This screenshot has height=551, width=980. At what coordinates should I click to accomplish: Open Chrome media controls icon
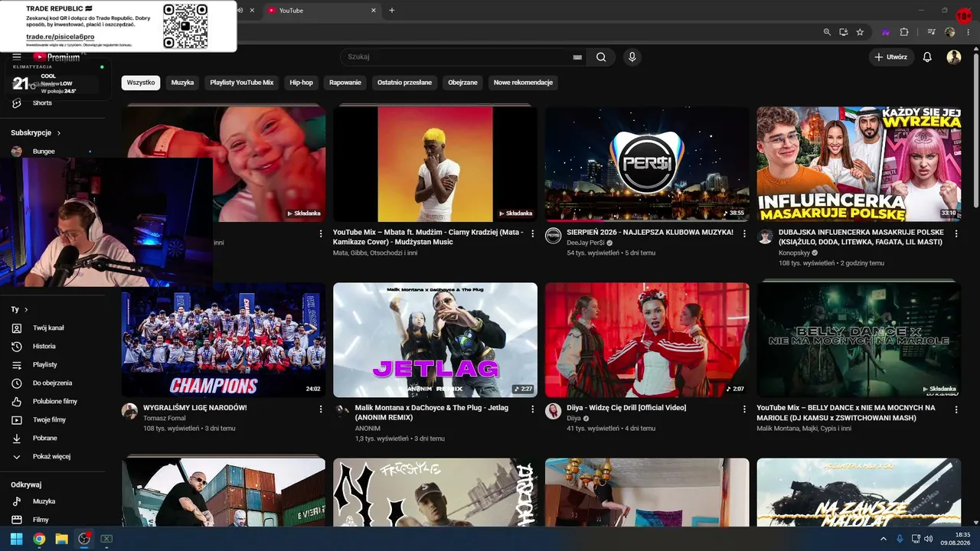pos(931,32)
